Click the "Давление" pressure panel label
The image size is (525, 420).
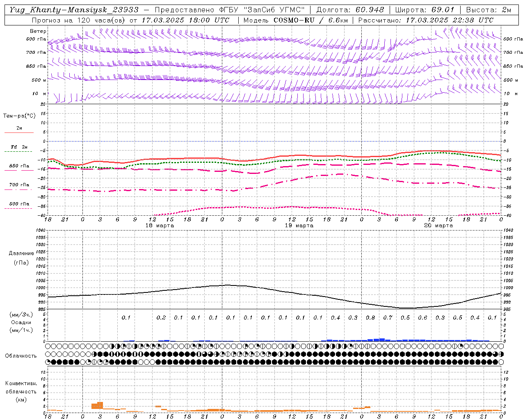21,253
